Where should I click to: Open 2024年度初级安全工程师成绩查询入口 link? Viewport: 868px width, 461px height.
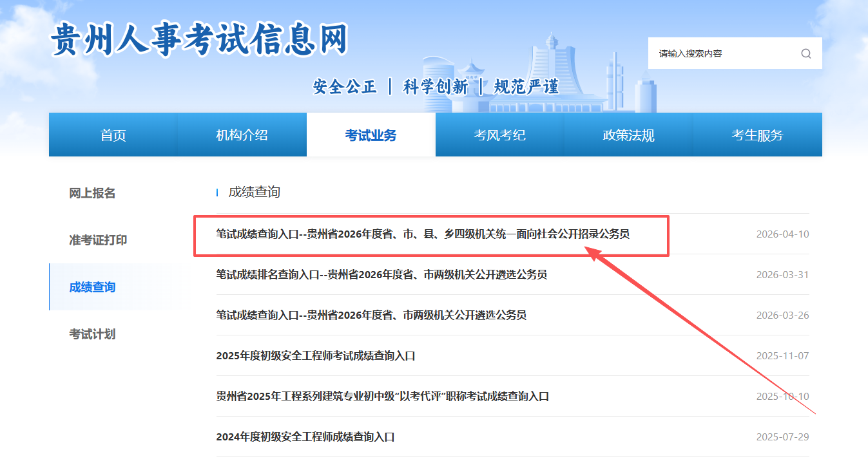pyautogui.click(x=305, y=437)
